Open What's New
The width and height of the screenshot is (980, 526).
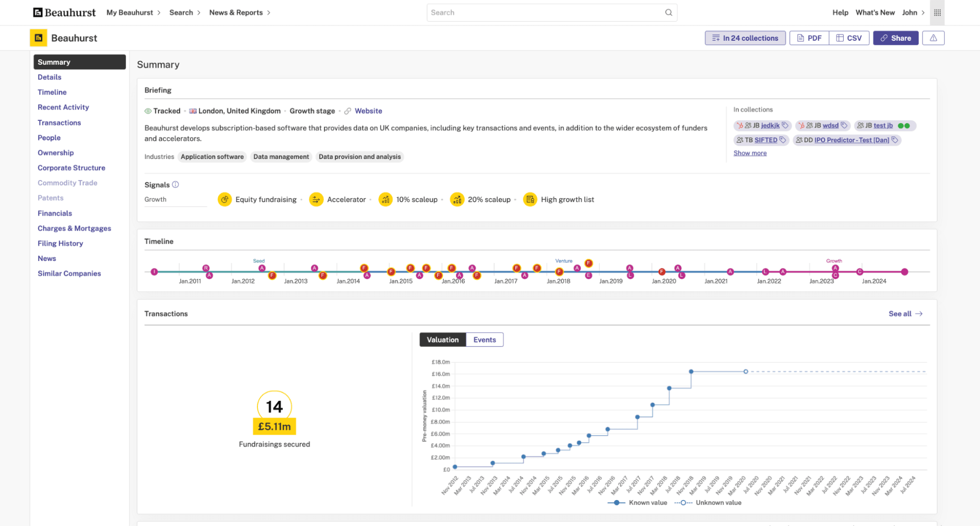point(875,12)
